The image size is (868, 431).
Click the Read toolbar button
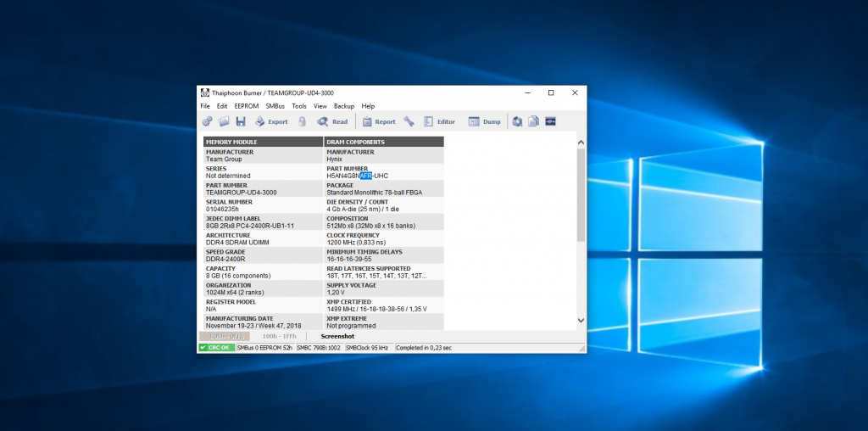(x=332, y=121)
